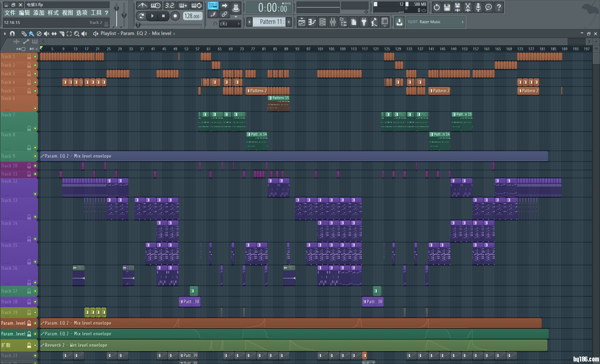Screen dimensions: 600x364
Task: Open the 工具 menu
Action: click(96, 13)
